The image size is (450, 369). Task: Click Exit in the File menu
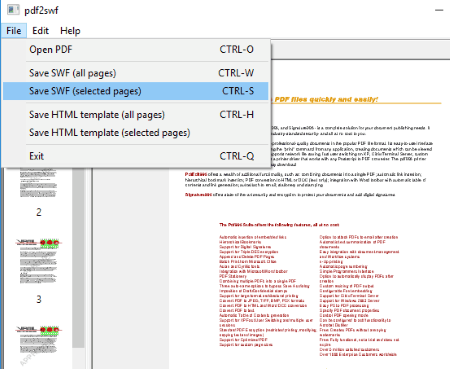(x=136, y=156)
